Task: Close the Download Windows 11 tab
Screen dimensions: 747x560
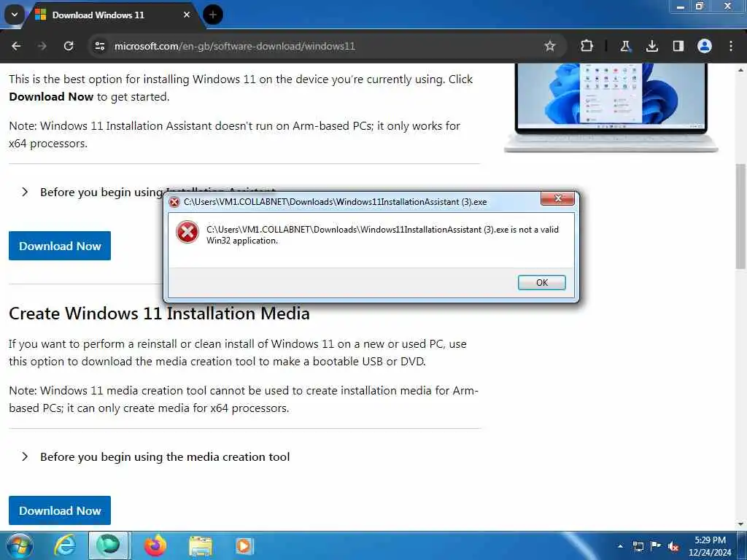Action: click(x=187, y=15)
